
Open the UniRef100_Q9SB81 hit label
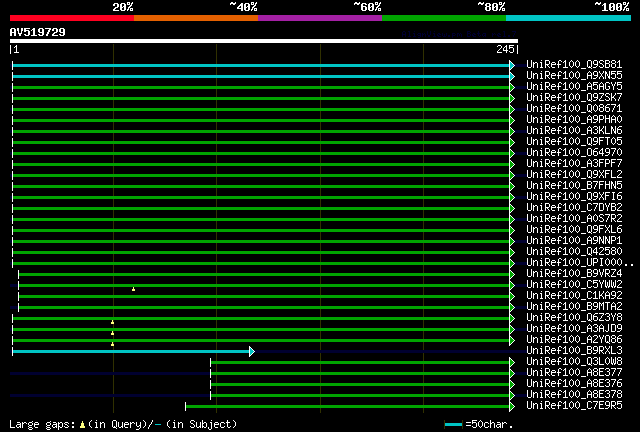point(574,65)
